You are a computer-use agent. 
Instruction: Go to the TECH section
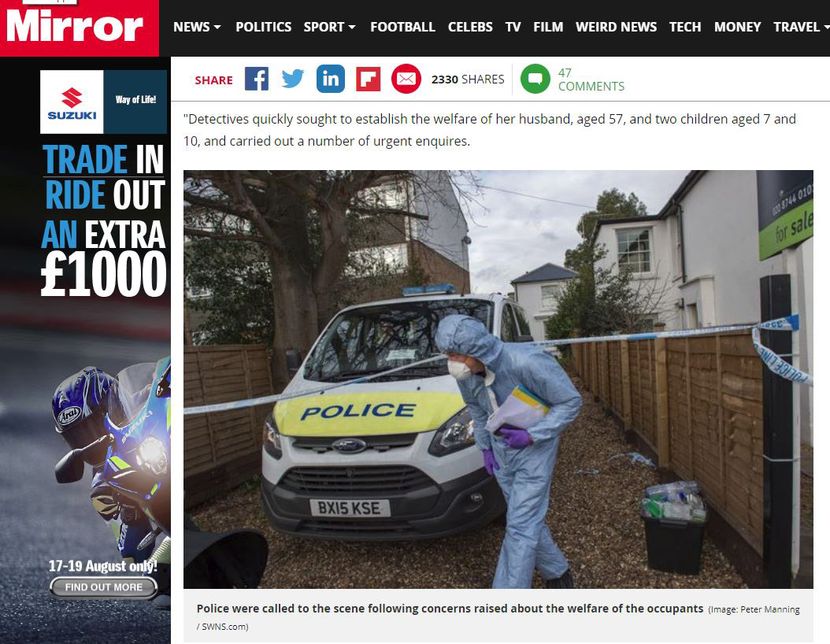click(685, 27)
